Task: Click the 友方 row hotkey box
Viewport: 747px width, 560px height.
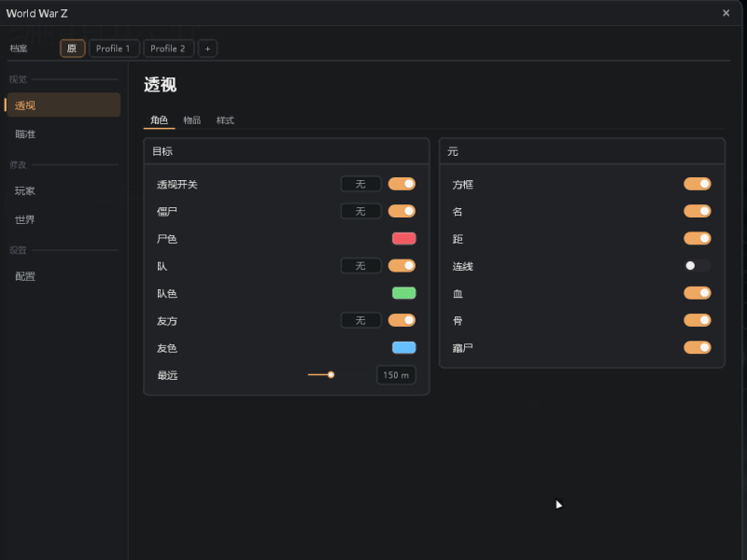Action: (x=360, y=320)
